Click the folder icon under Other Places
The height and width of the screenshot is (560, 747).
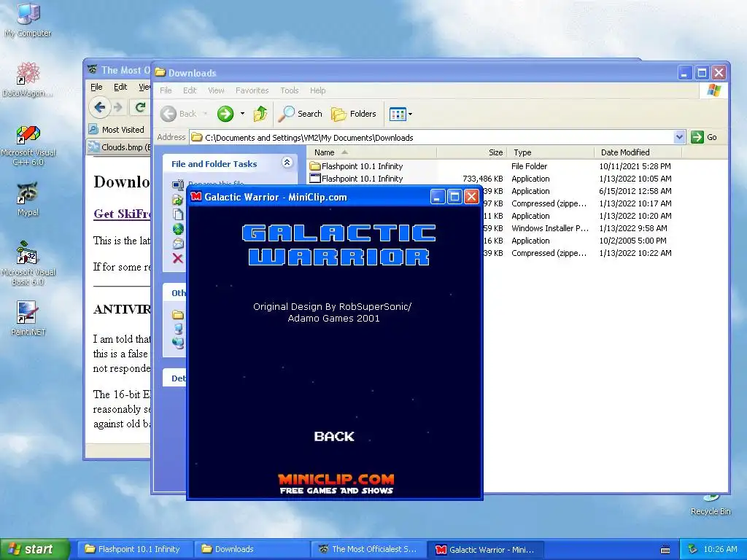[178, 315]
